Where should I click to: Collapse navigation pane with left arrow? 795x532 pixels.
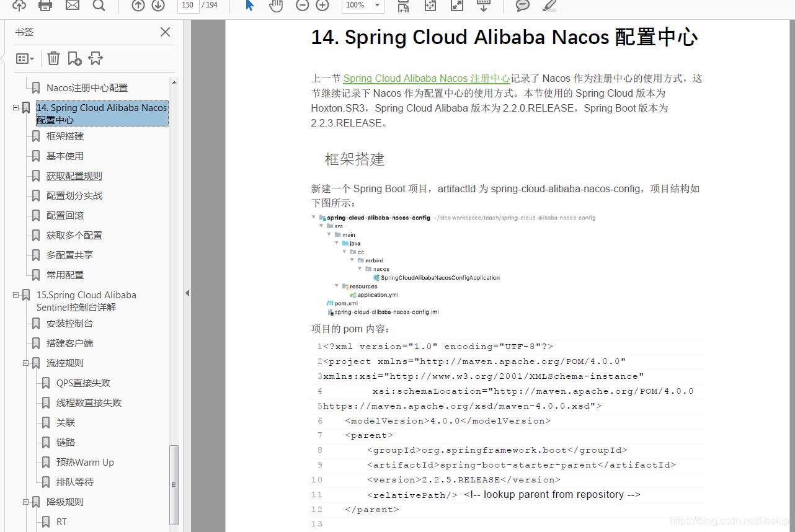point(187,293)
